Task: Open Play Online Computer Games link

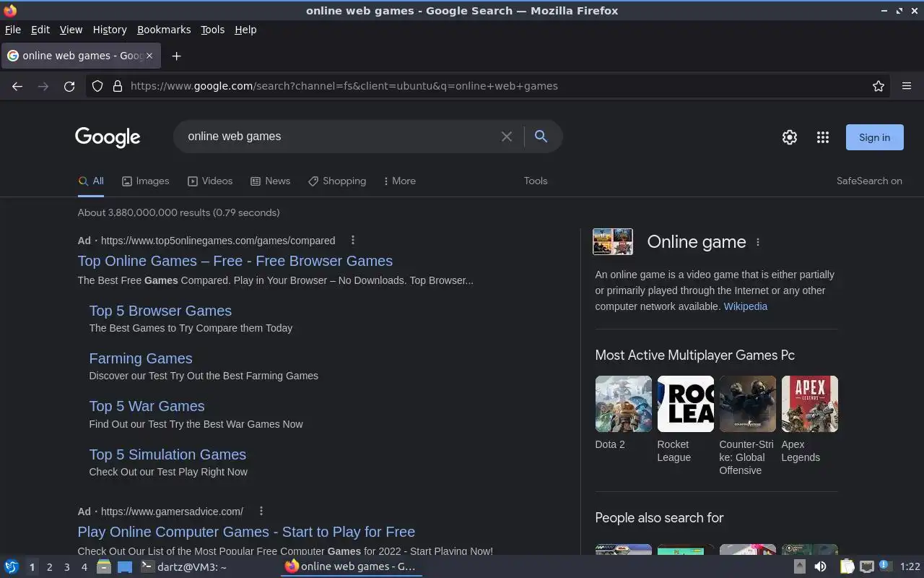Action: (246, 532)
